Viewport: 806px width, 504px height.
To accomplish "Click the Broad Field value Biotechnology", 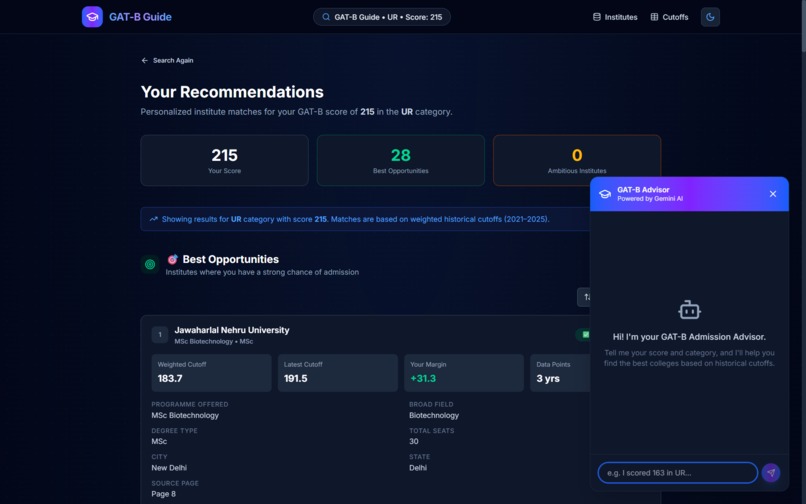I will point(434,415).
